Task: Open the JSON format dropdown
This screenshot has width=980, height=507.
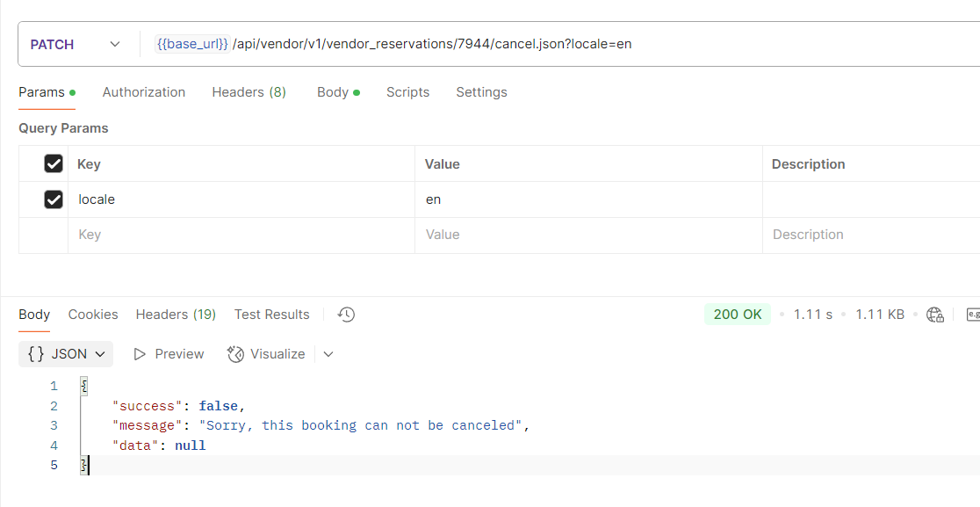Action: click(x=66, y=354)
